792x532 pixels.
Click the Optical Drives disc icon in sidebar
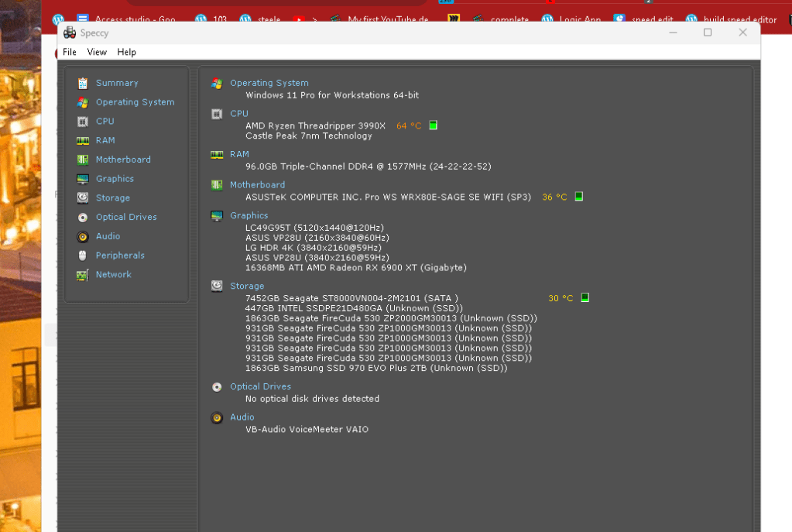tap(83, 218)
